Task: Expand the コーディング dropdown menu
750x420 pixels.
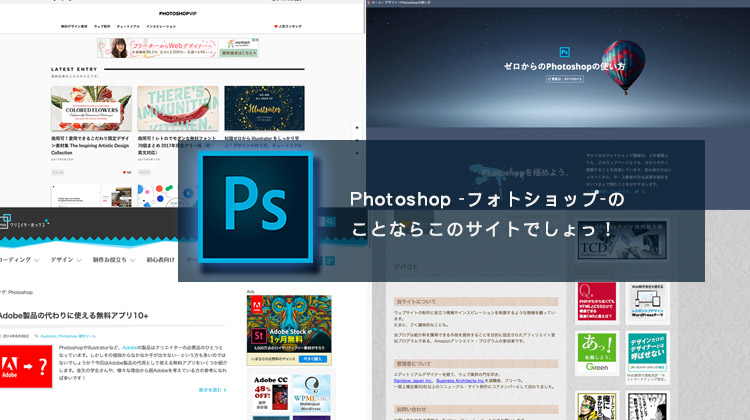Action: coord(19,260)
